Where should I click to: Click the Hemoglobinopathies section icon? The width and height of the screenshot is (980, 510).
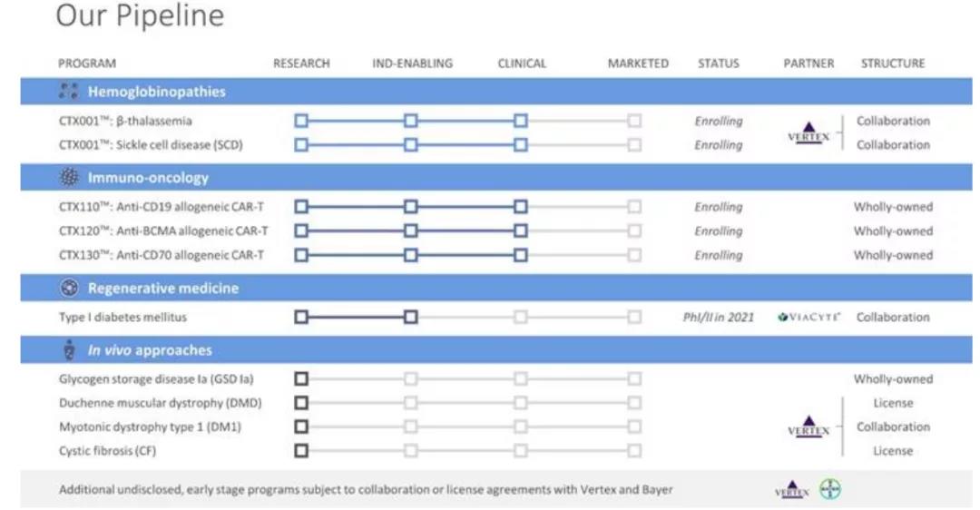[x=68, y=91]
